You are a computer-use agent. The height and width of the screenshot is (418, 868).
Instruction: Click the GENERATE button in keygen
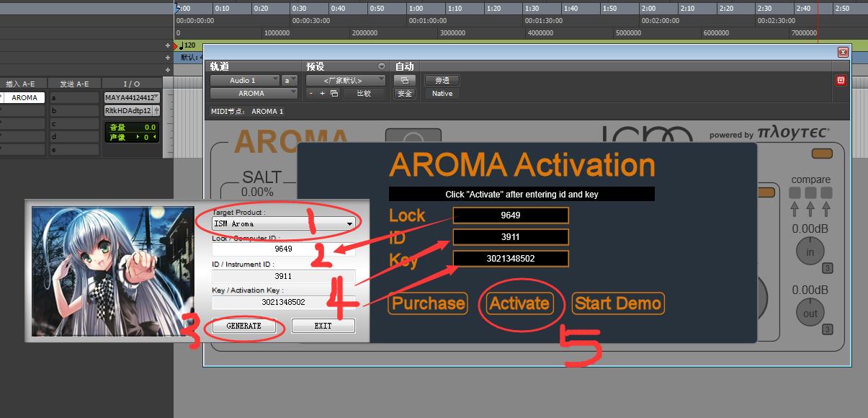tap(243, 326)
